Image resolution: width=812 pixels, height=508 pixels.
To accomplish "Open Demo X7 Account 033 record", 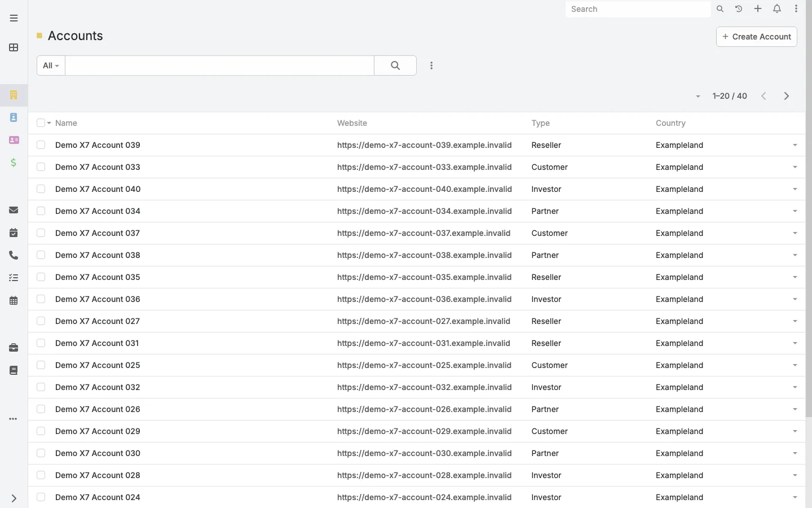I will (x=98, y=167).
